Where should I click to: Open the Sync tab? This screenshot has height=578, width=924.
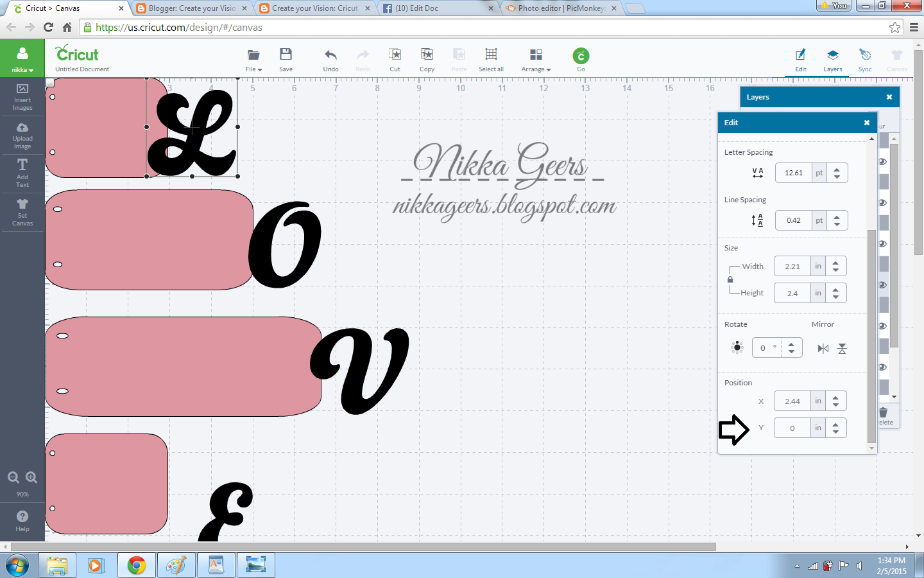point(865,59)
